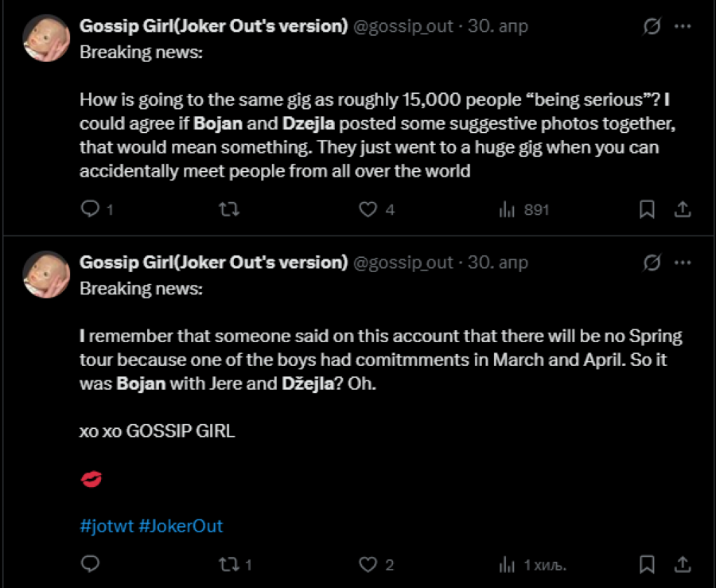Image resolution: width=716 pixels, height=588 pixels.
Task: Click the first tweet's profile avatar
Action: tap(46, 37)
